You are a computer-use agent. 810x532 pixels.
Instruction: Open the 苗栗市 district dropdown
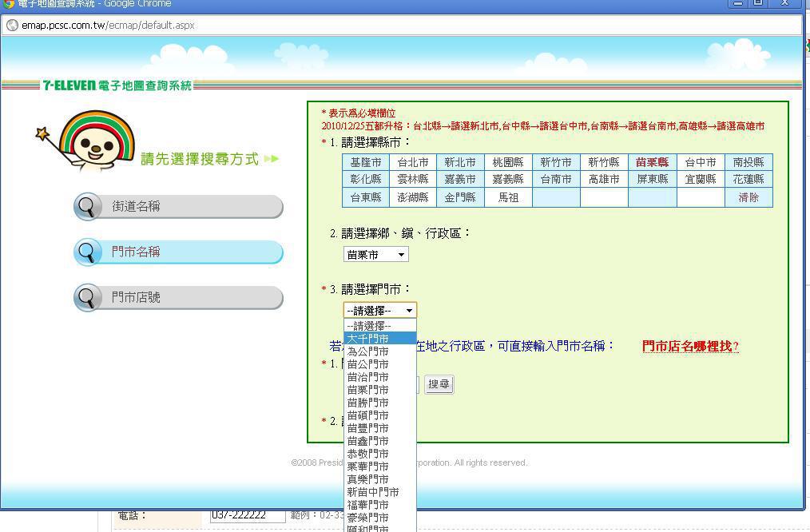376,255
